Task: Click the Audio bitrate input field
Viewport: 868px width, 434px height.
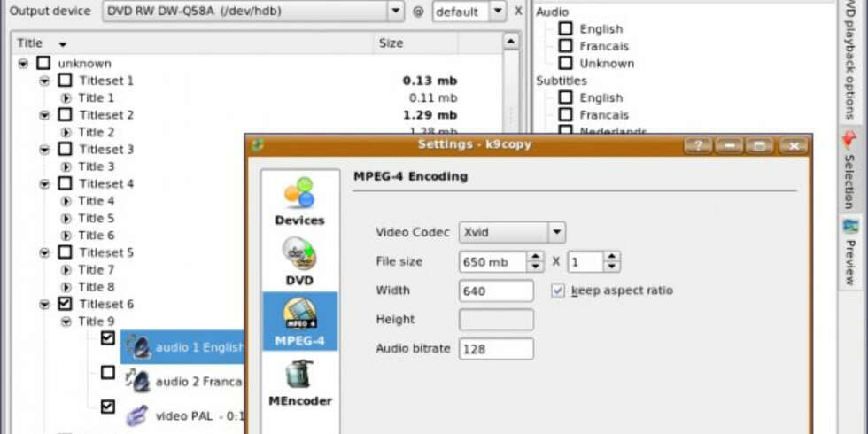Action: point(496,349)
